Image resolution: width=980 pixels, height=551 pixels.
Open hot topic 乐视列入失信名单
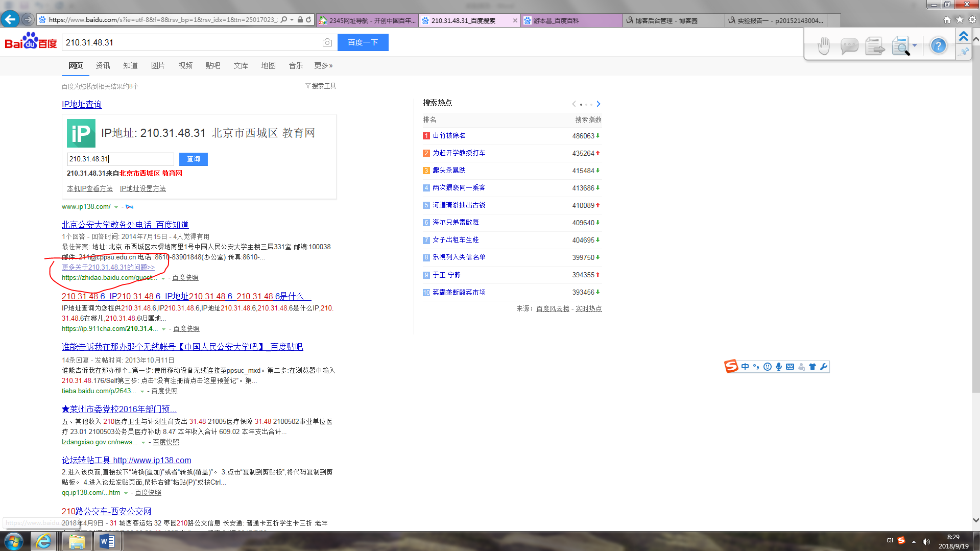(x=459, y=257)
